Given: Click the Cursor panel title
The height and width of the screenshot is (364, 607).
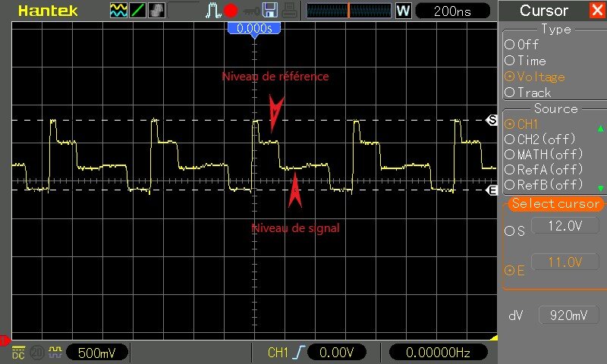Looking at the screenshot, I should tap(544, 11).
